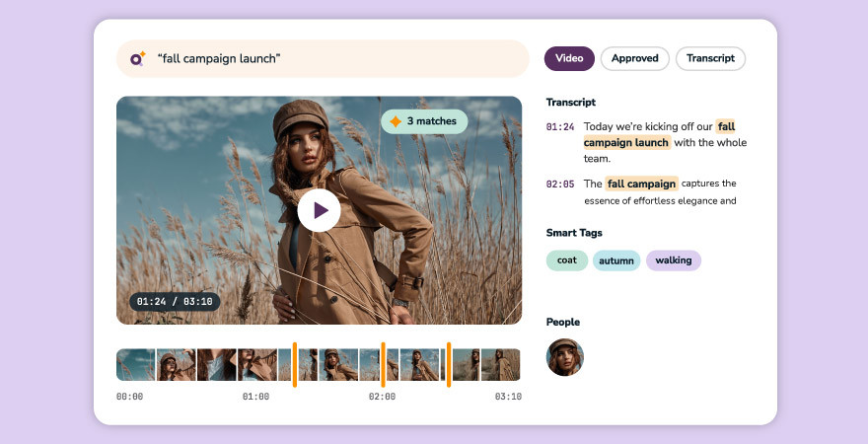This screenshot has height=444, width=868.
Task: Click the 01:00 timeline label
Action: (x=255, y=397)
